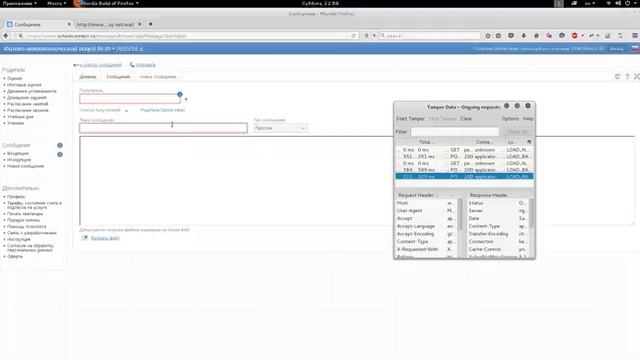This screenshot has width=640, height=360.
Task: Click User-Agent in the request headers list
Action: pos(409,211)
